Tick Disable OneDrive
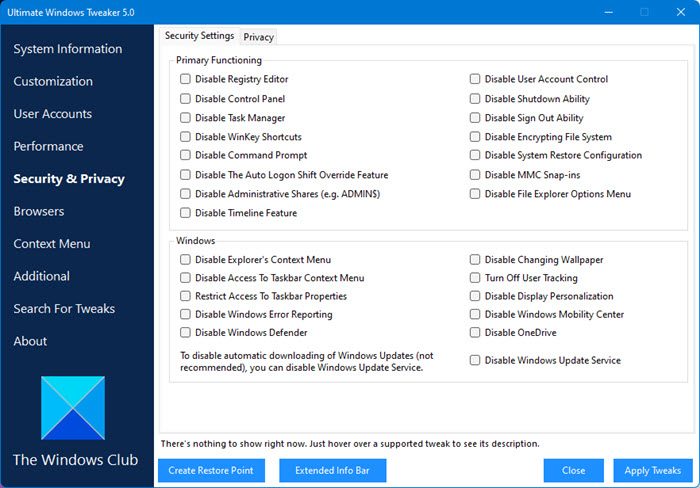The width and height of the screenshot is (700, 488). coord(475,333)
